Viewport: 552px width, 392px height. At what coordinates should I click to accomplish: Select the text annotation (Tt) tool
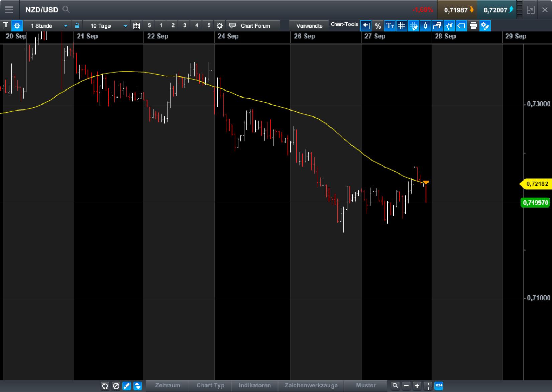(x=390, y=25)
